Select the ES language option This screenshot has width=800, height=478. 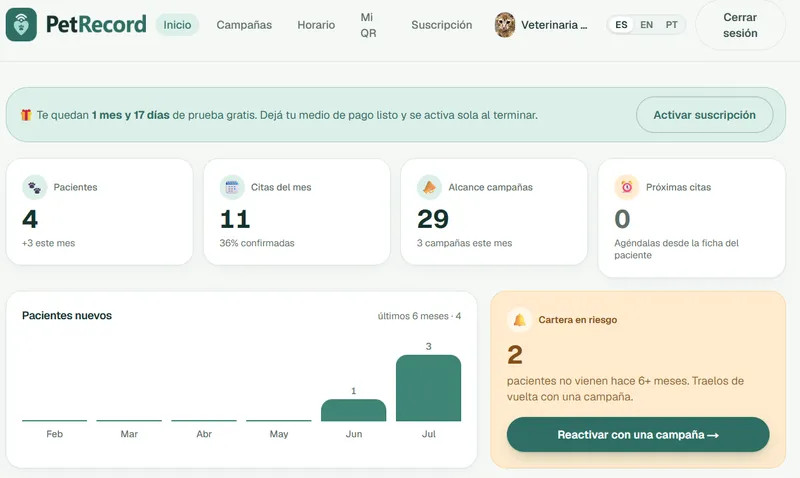coord(621,24)
